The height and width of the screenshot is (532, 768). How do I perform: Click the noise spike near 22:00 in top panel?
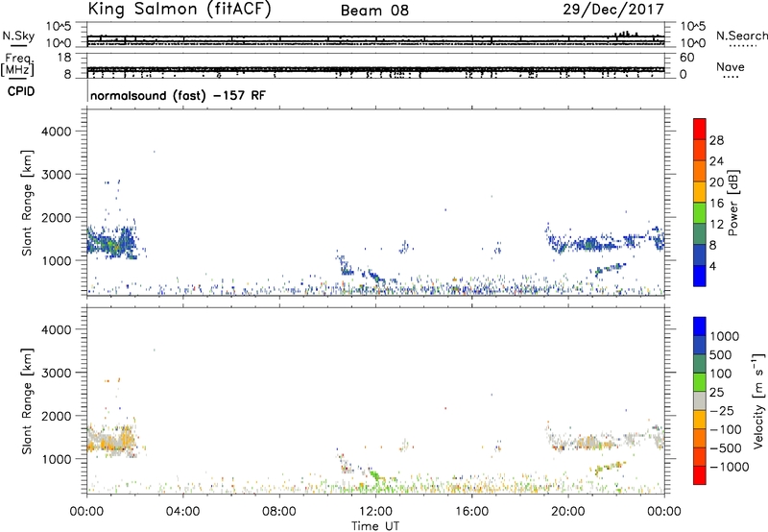tap(626, 35)
